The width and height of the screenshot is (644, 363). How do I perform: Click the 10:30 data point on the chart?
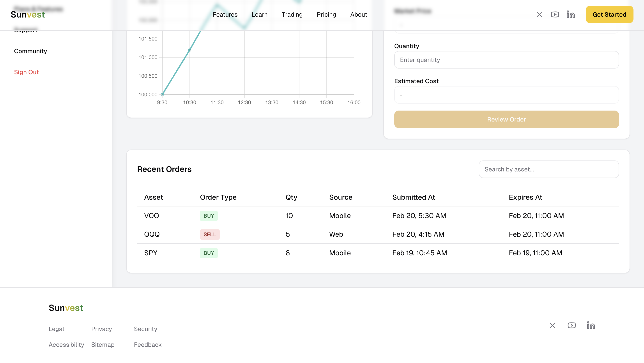click(x=189, y=50)
